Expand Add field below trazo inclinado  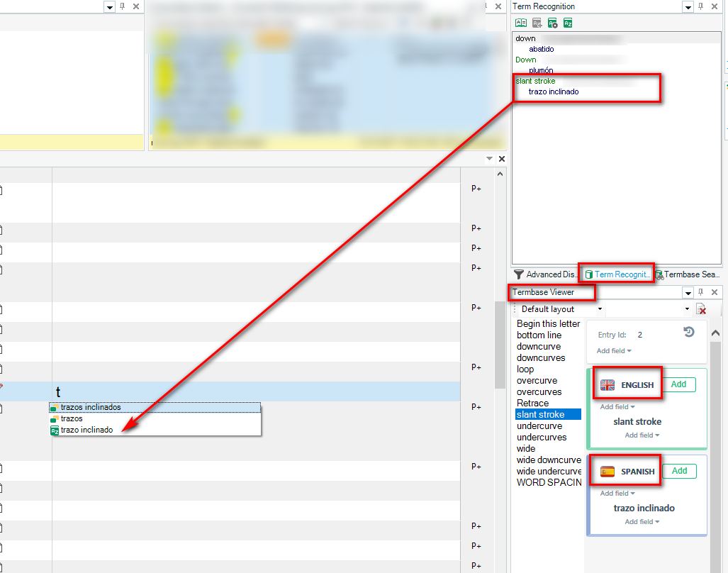(x=642, y=522)
